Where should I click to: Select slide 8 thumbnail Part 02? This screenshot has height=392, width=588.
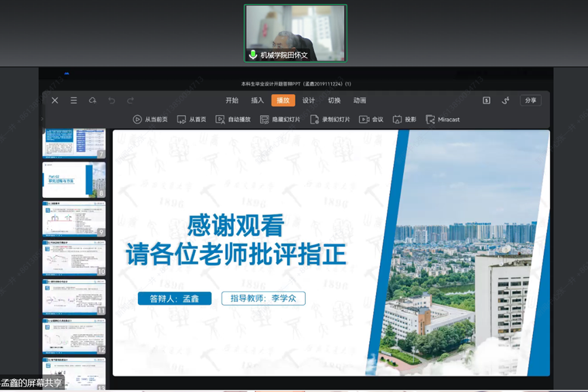[73, 180]
